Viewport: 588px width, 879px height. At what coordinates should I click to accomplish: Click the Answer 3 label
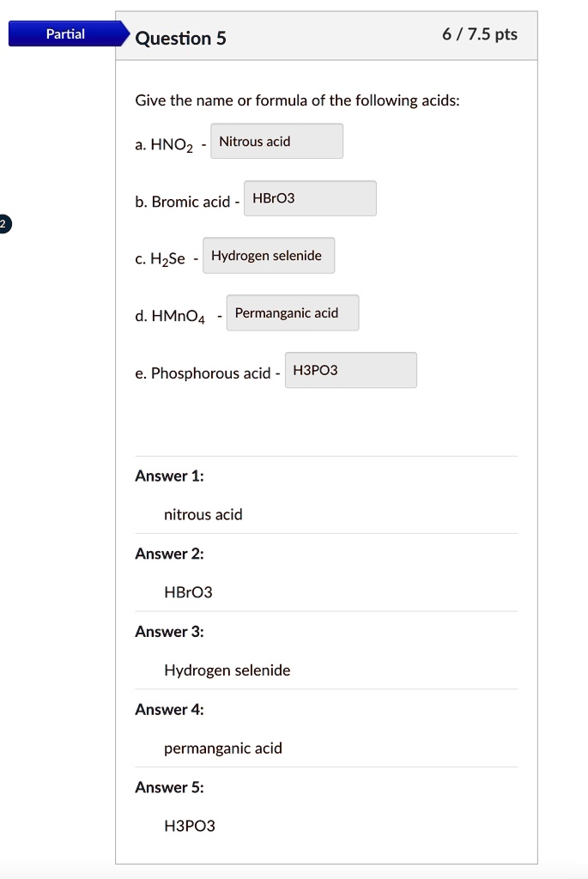coord(169,632)
